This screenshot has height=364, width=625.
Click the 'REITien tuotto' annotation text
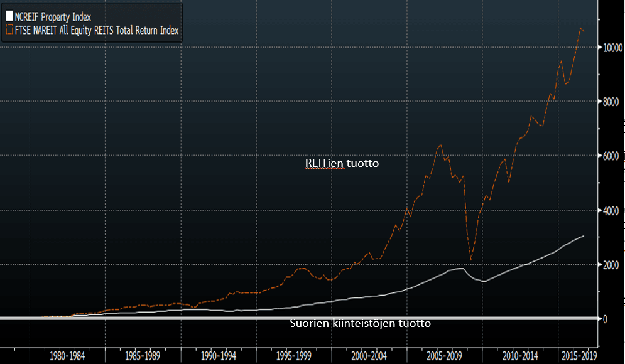point(342,163)
